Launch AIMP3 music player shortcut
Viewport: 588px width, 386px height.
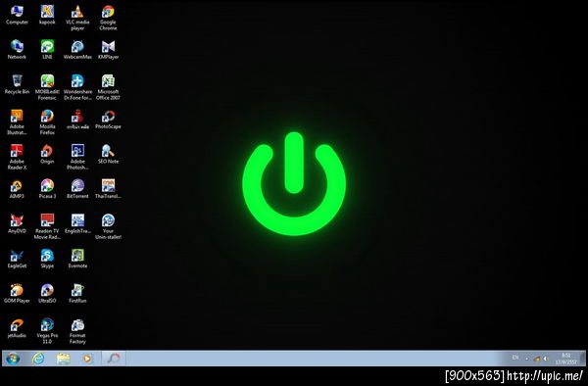17,189
